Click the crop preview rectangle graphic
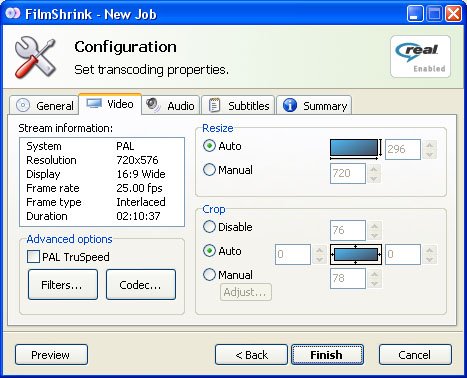The image size is (467, 378). point(356,255)
